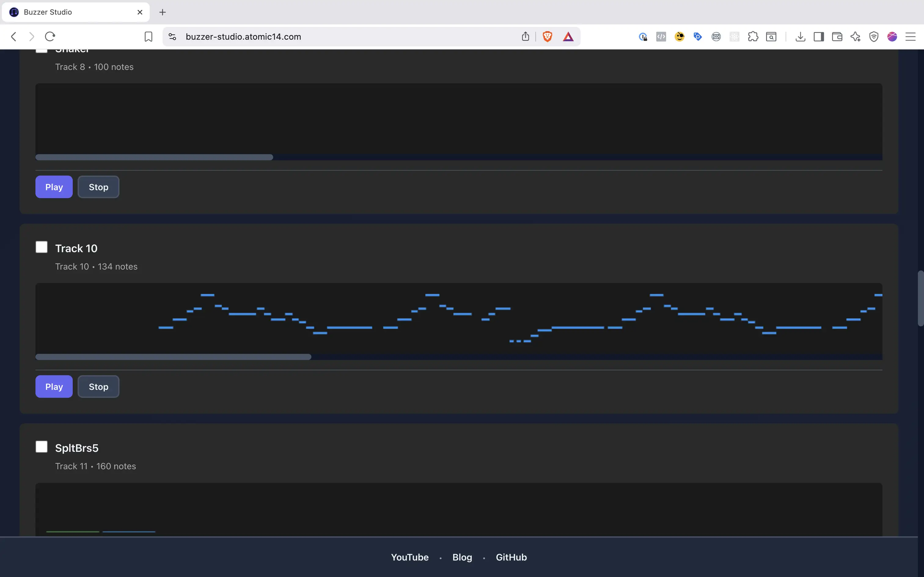
Task: Open the extensions puzzle-piece icon
Action: tap(753, 37)
